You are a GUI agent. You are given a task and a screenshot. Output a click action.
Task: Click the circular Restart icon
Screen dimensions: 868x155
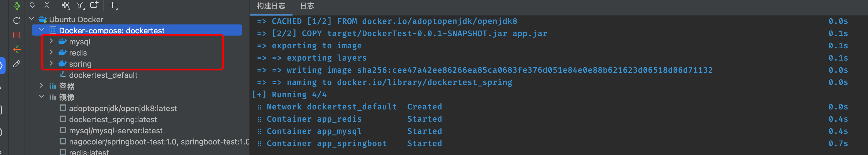point(16,21)
